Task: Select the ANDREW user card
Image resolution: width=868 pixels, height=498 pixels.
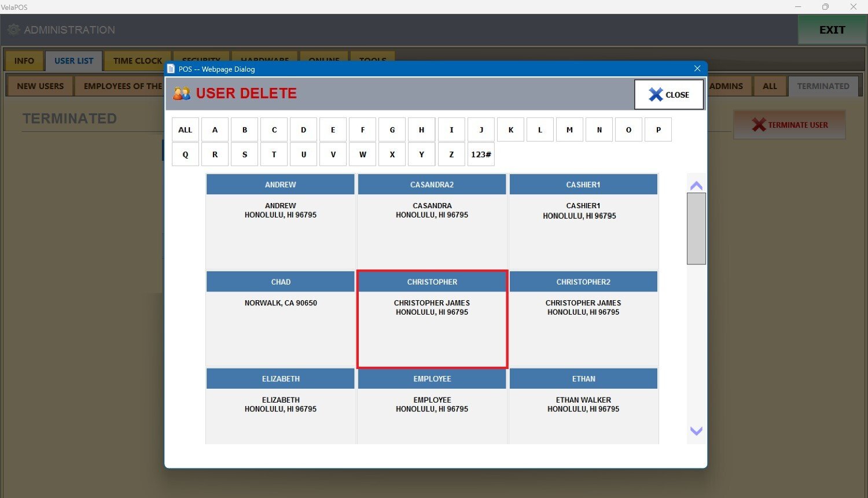Action: (281, 221)
